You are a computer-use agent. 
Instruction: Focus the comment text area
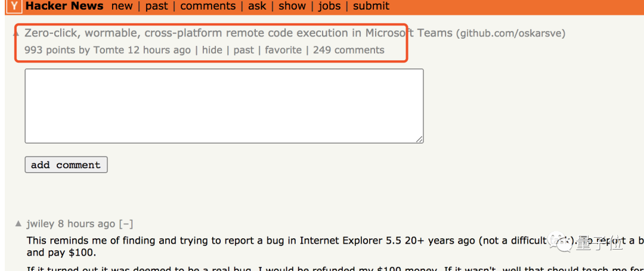click(224, 106)
